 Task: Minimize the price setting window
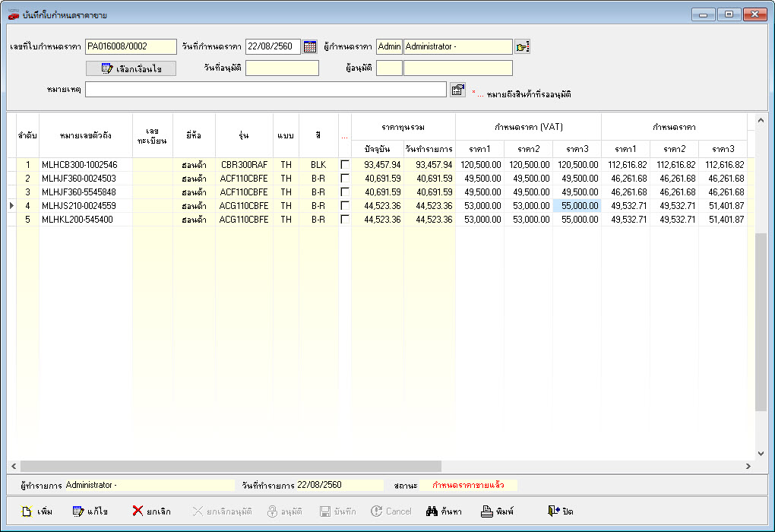[x=703, y=14]
